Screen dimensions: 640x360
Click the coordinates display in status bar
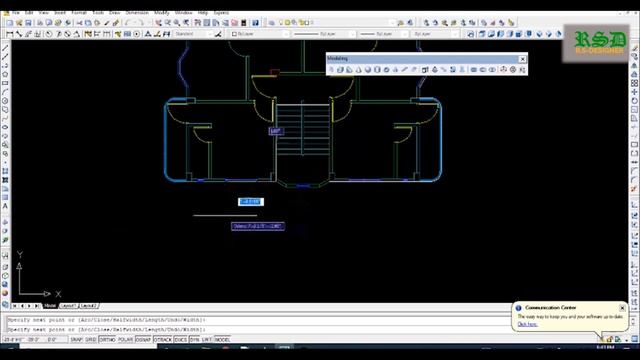pyautogui.click(x=35, y=340)
